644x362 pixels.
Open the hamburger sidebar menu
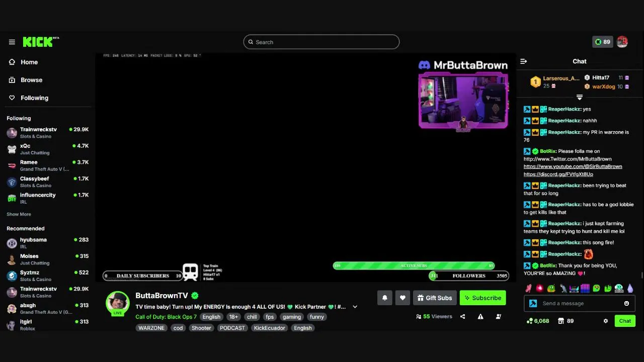tap(12, 42)
